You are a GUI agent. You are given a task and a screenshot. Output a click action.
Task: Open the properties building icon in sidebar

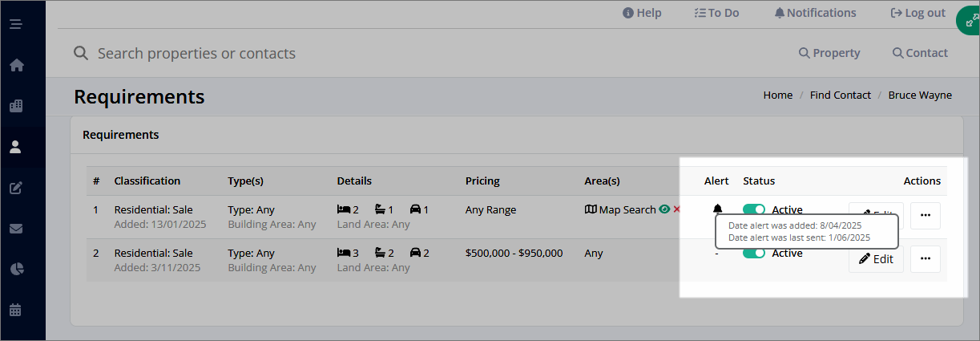[15, 106]
